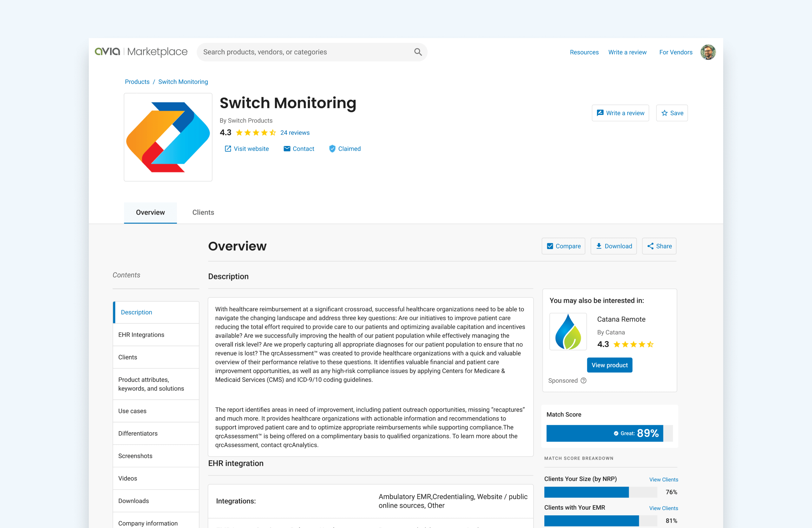812x528 pixels.
Task: Open the user profile avatar
Action: 708,52
